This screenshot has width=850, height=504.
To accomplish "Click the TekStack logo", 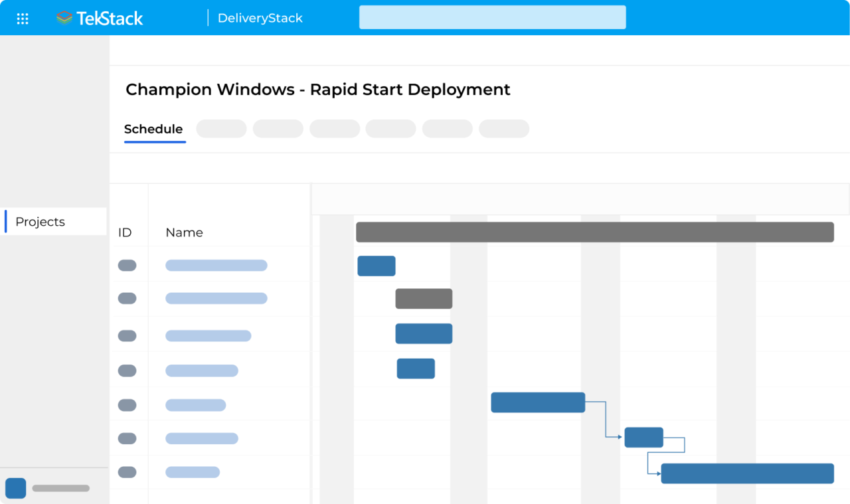I will [x=99, y=18].
